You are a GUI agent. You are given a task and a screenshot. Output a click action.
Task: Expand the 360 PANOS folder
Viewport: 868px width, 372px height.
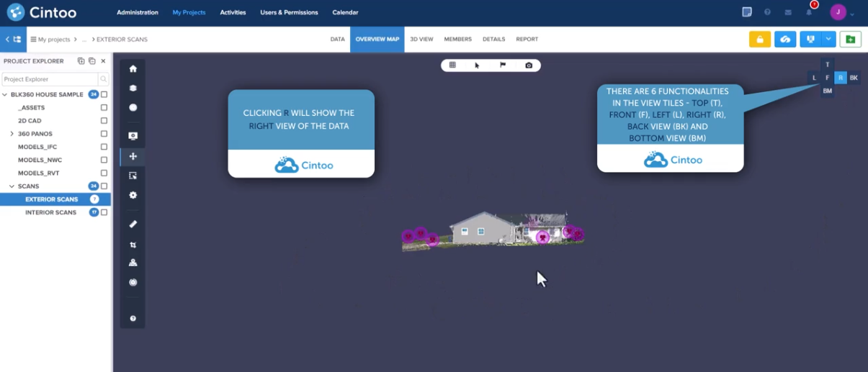pyautogui.click(x=12, y=134)
